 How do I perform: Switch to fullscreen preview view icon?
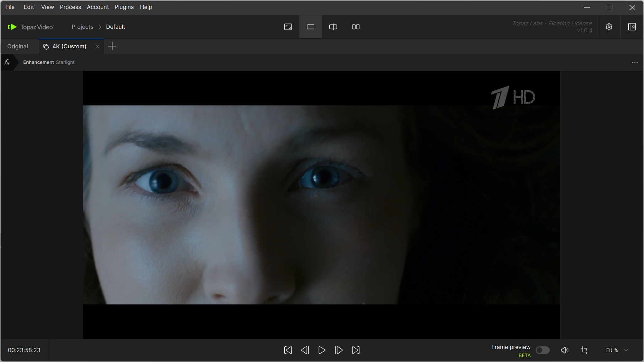(288, 27)
